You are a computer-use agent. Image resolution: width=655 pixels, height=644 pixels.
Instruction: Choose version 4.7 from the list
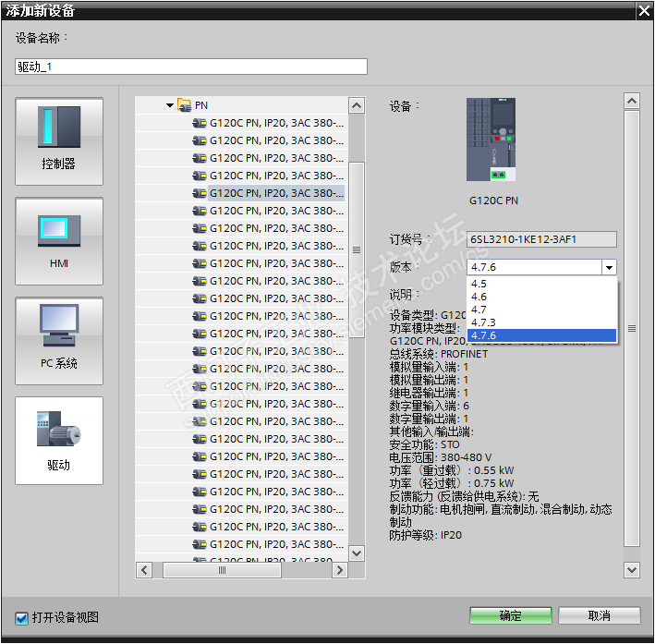point(541,310)
